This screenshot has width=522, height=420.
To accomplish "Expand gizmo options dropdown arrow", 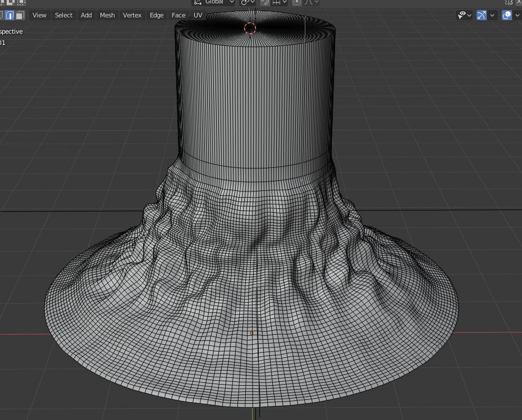I will [x=492, y=15].
